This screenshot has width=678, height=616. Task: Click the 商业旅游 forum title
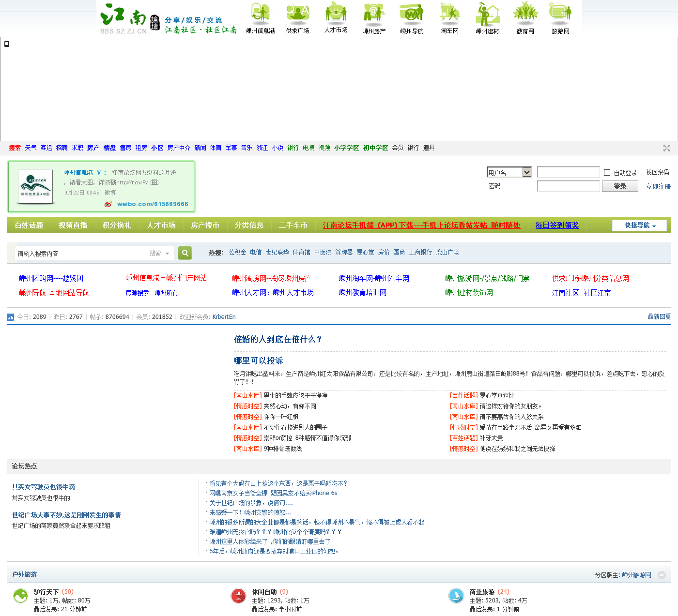click(482, 592)
